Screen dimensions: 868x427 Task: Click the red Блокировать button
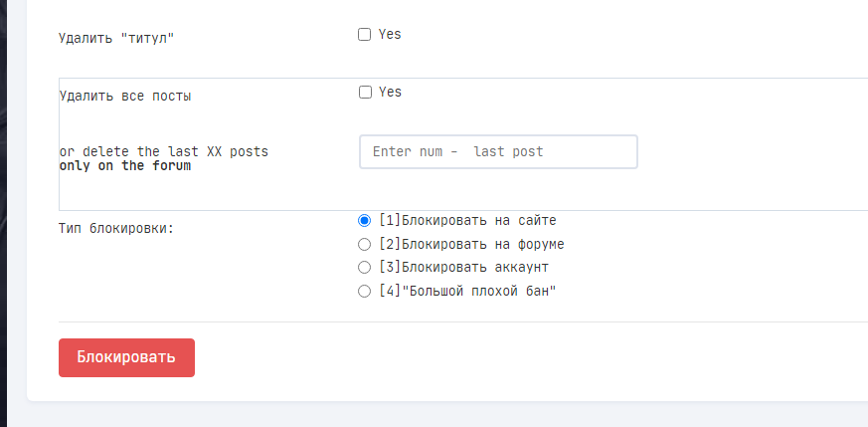pos(126,357)
